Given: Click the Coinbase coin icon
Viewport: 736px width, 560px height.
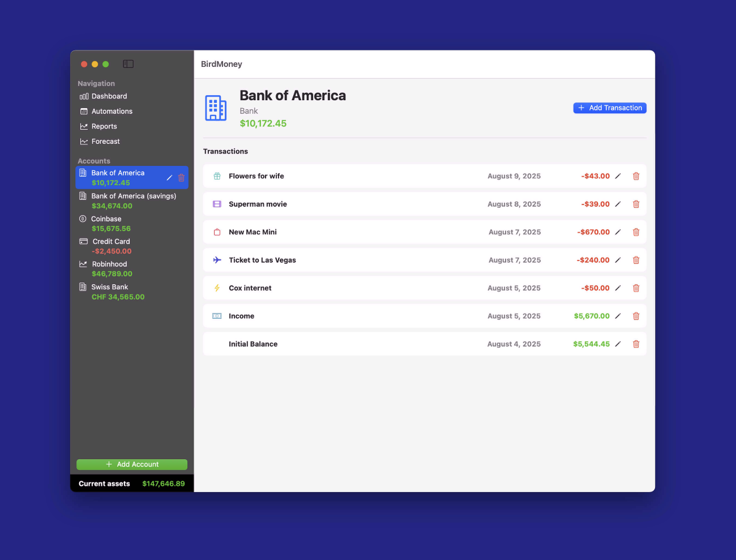Looking at the screenshot, I should [x=83, y=219].
